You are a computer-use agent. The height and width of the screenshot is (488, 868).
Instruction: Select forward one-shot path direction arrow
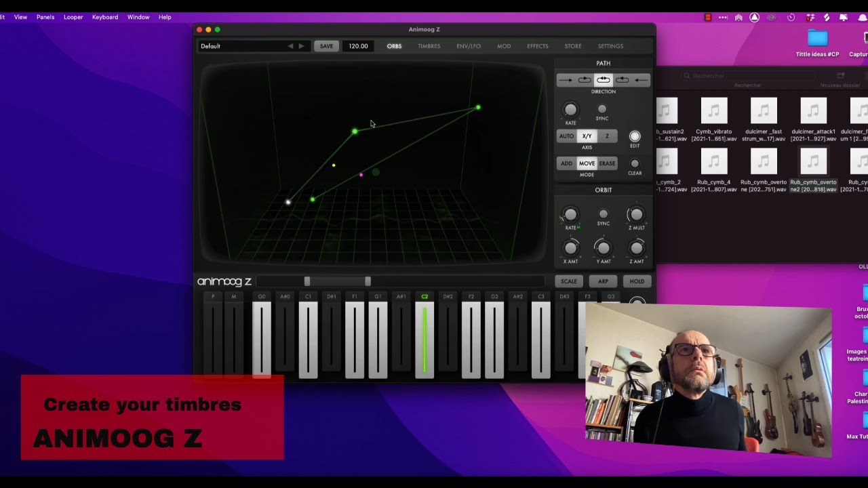click(x=566, y=80)
